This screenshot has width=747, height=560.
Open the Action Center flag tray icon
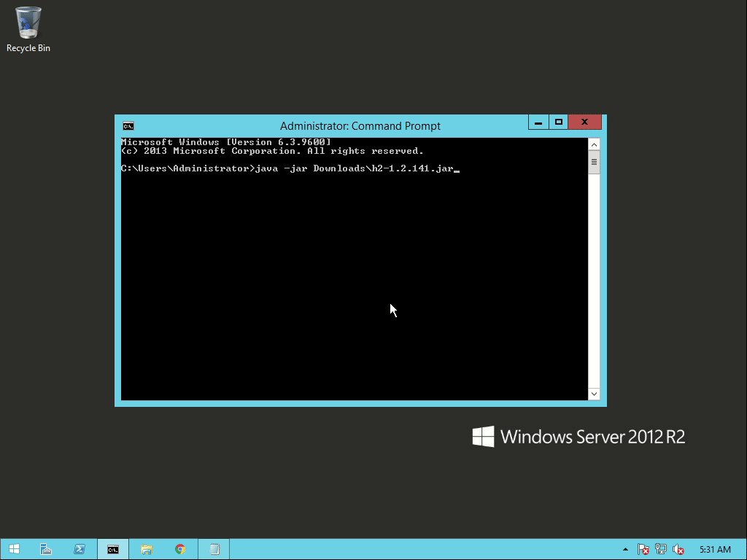click(x=643, y=550)
